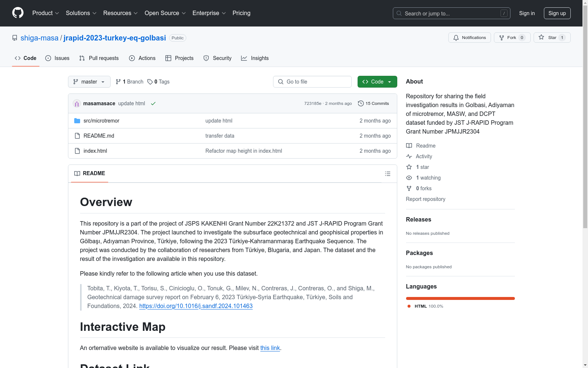Click the red HTML language bar

[x=460, y=298]
